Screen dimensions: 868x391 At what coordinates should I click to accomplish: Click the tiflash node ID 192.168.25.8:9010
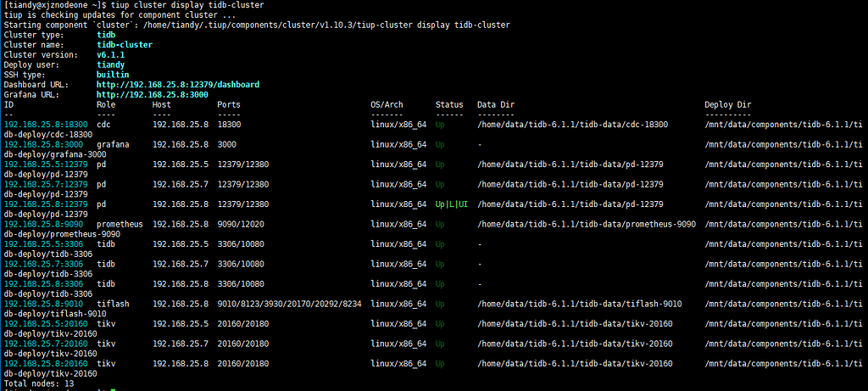click(x=43, y=304)
